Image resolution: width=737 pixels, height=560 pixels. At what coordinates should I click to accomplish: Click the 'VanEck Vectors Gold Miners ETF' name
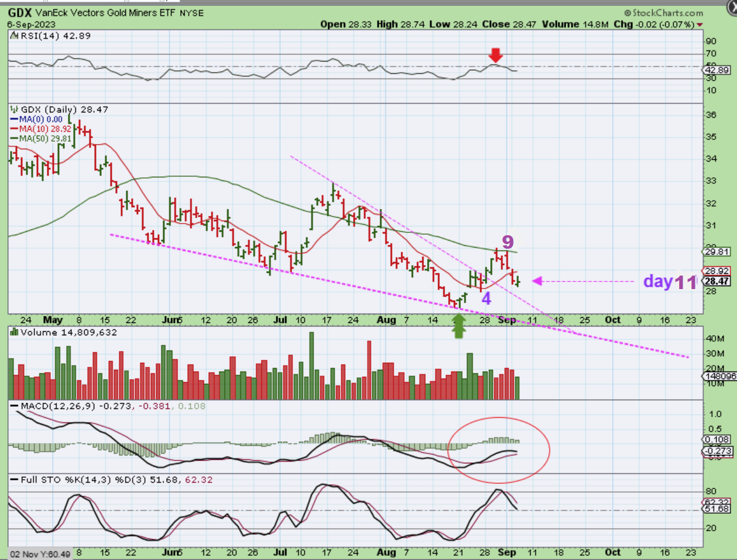point(105,13)
